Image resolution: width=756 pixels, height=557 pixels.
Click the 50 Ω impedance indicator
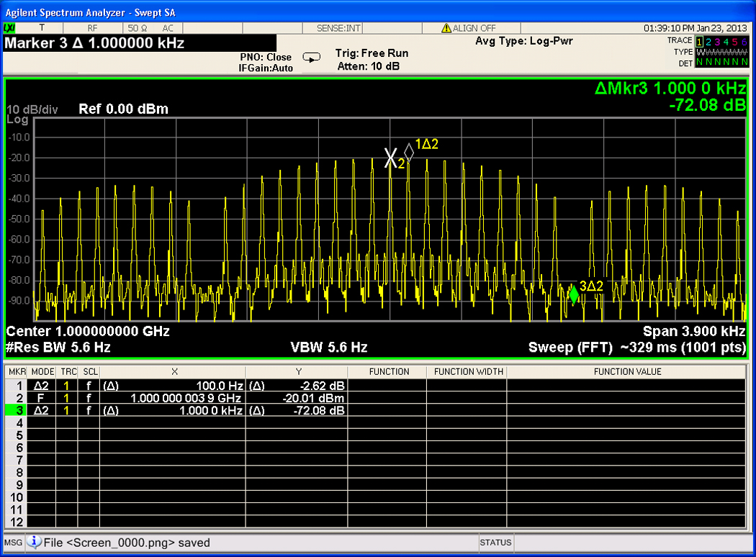pos(136,28)
